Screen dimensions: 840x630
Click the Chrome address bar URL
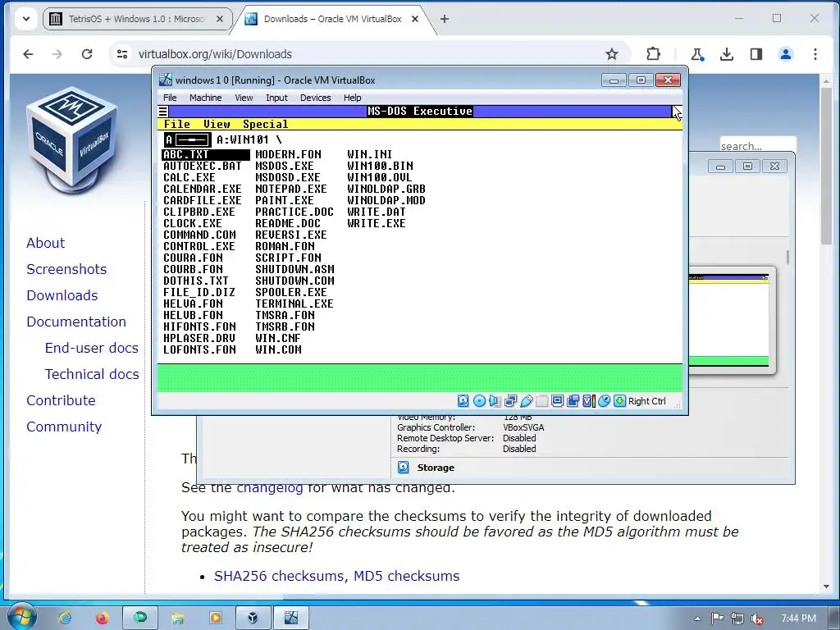(215, 54)
